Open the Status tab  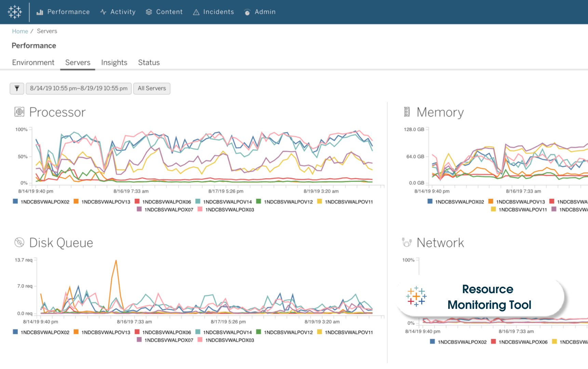click(x=149, y=62)
